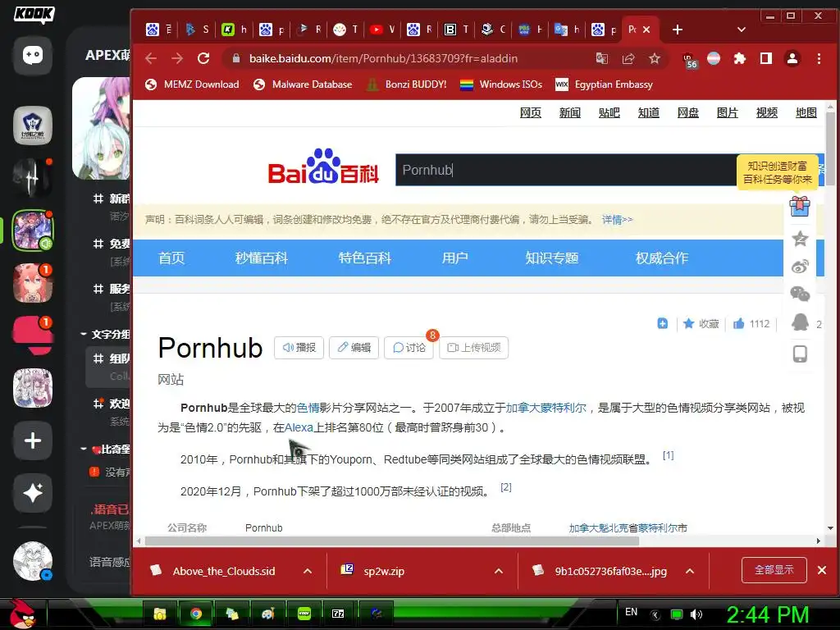Open the Bonzi BUDDY! bookmark
The width and height of the screenshot is (840, 630).
(407, 84)
